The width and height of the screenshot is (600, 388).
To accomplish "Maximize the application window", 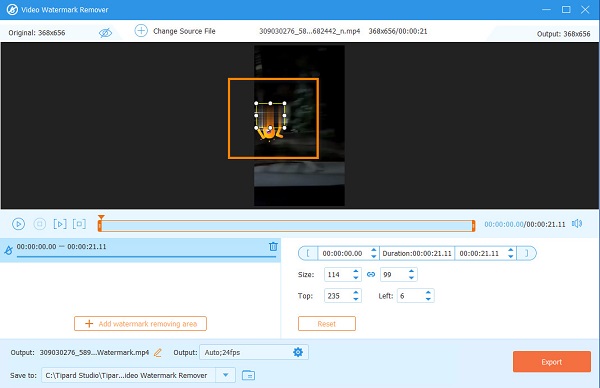I will click(x=566, y=10).
